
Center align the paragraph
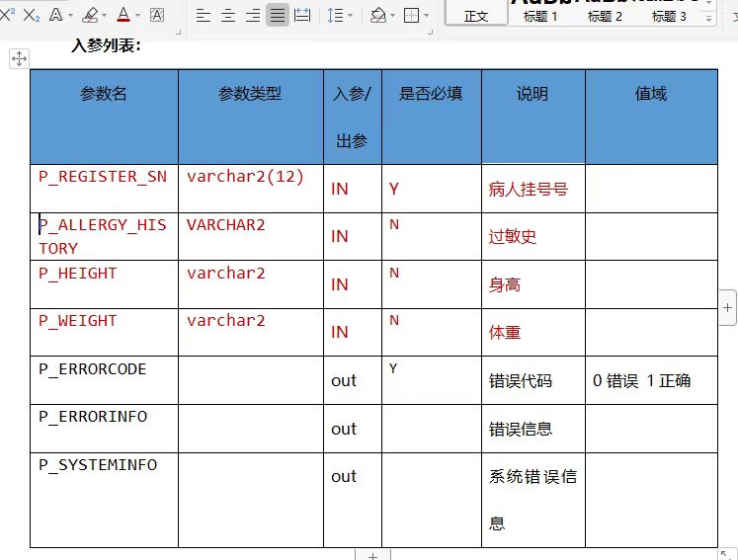click(228, 16)
